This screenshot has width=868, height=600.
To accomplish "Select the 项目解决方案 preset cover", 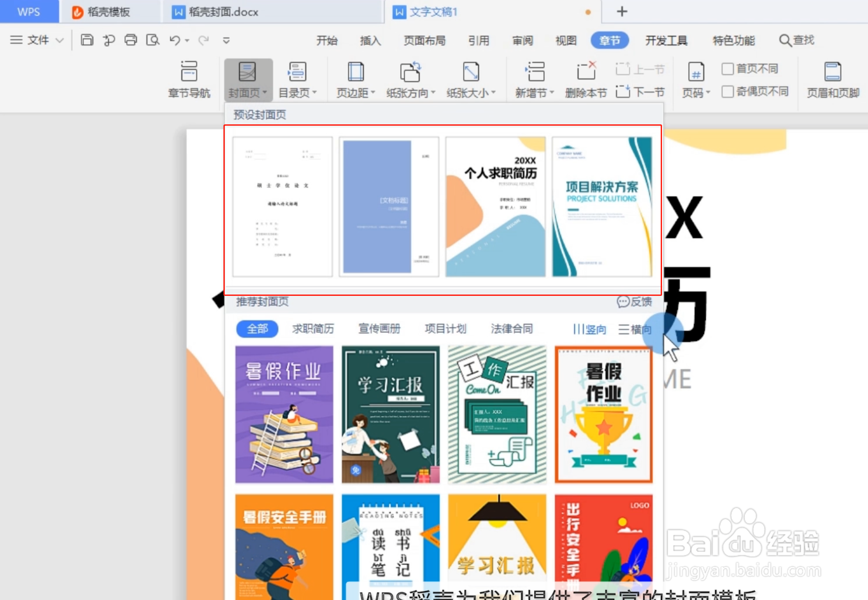I will (602, 207).
